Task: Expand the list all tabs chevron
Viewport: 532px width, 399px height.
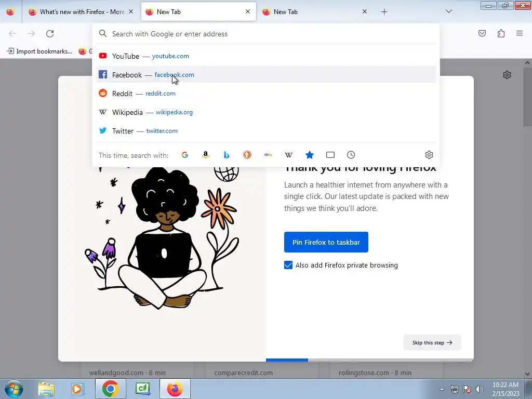Action: click(449, 11)
